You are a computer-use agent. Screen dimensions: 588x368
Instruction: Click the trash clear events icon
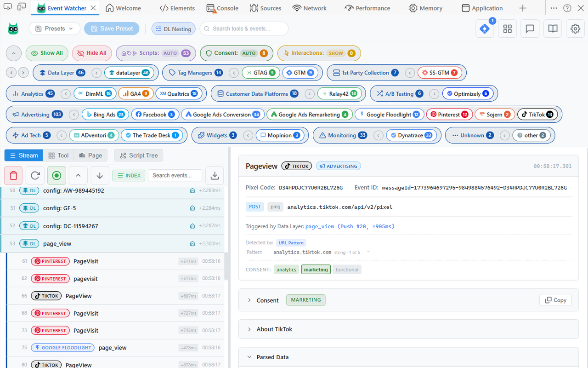click(13, 175)
